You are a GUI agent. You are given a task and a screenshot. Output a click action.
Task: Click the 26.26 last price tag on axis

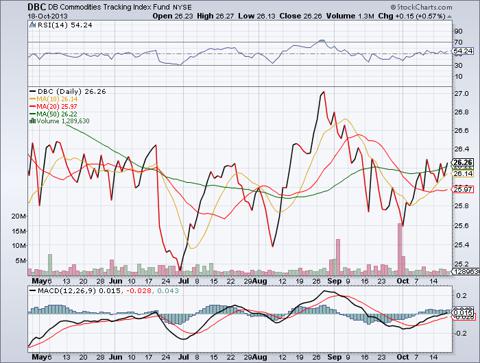[463, 163]
